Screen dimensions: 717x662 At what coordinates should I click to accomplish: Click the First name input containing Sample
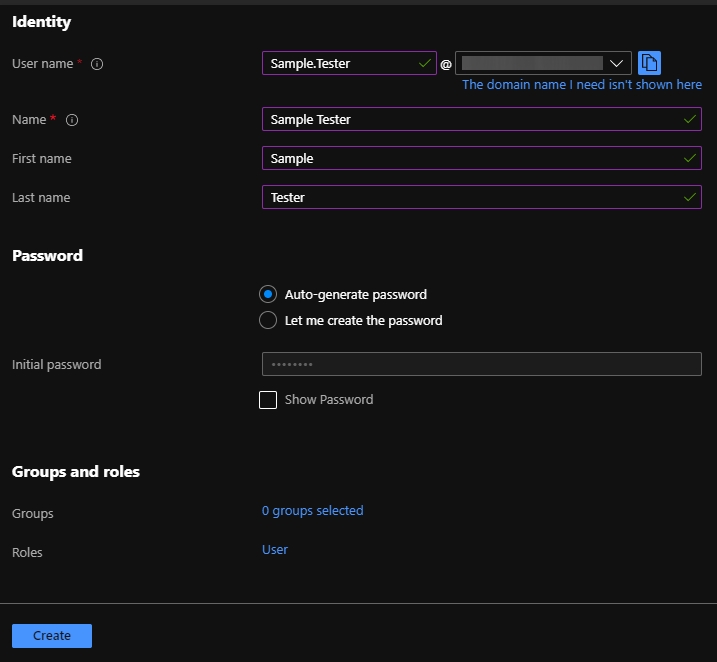[x=470, y=158]
